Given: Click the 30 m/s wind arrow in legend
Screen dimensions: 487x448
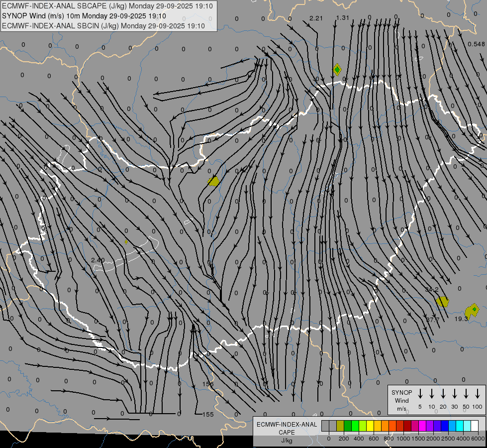Looking at the screenshot, I should click(x=455, y=394).
